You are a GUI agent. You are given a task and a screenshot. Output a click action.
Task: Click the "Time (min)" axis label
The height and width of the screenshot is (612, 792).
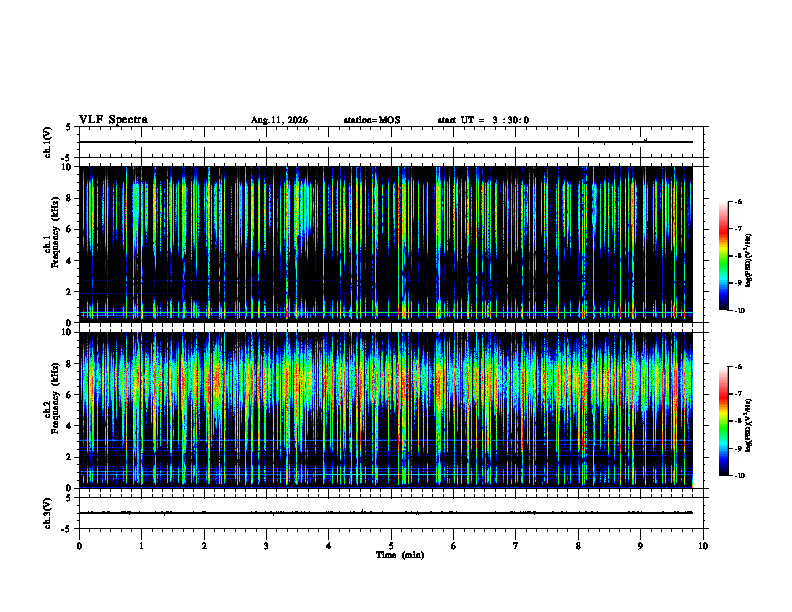pos(400,555)
